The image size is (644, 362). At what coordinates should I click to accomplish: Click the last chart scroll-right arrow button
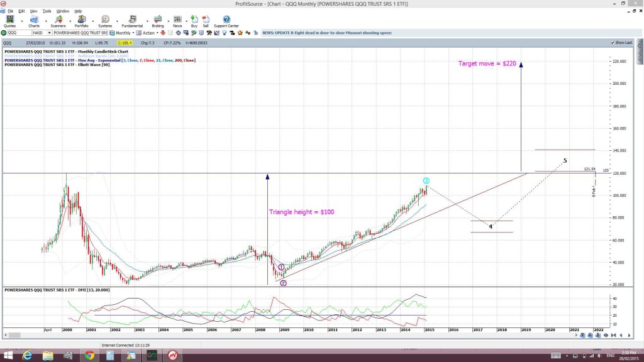tap(629, 336)
